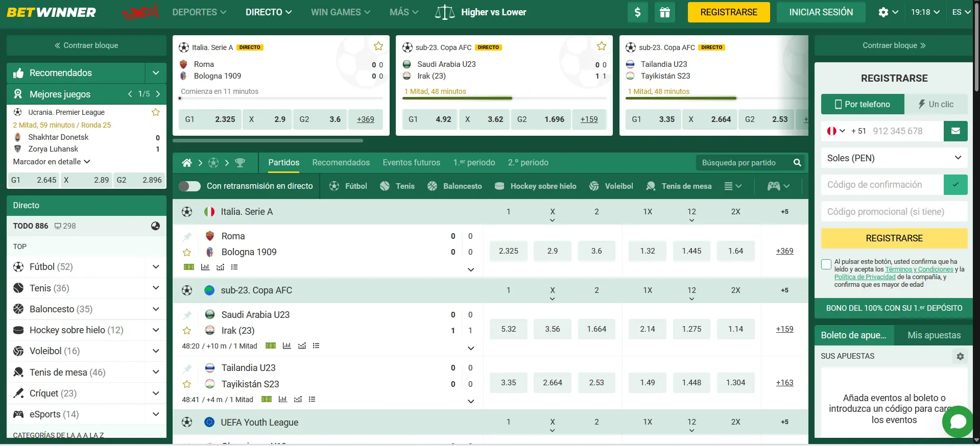The image size is (980, 446).
Task: Go to next Mejores juegos slide
Action: [x=158, y=94]
